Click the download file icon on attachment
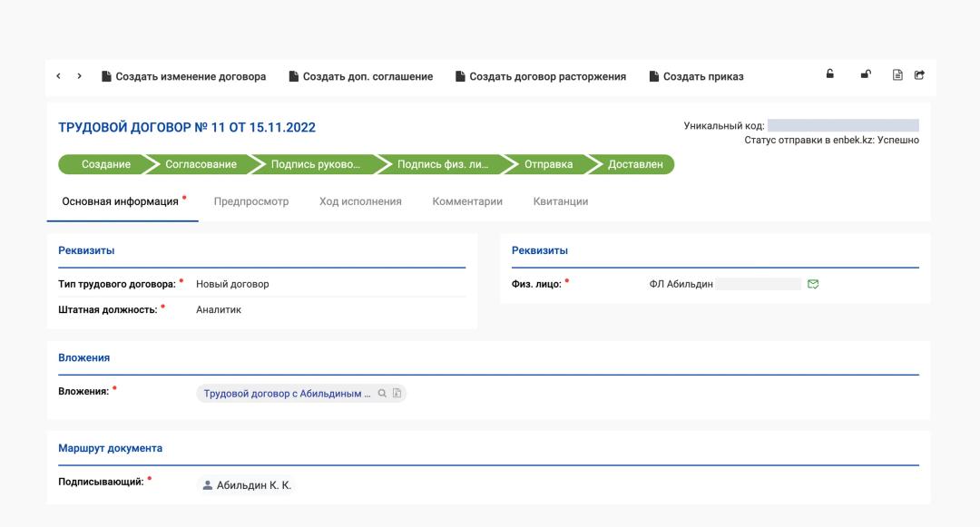Screen dimensions: 980x527 [397, 394]
